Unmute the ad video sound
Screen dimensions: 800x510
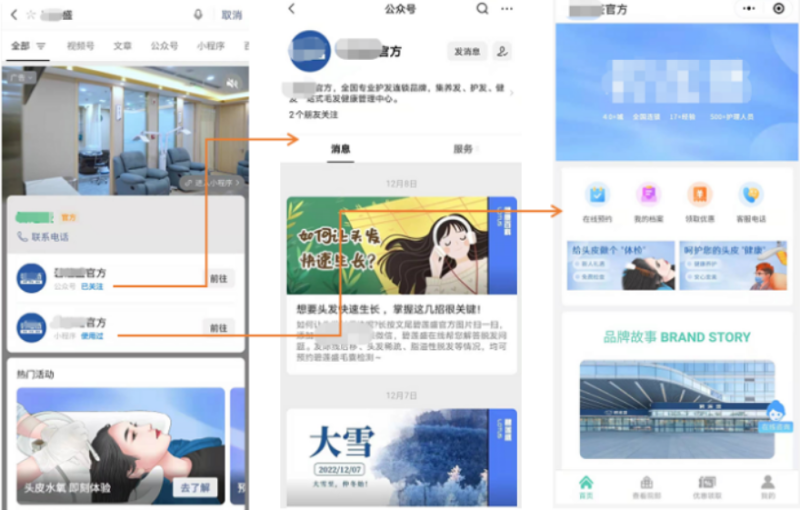(232, 83)
